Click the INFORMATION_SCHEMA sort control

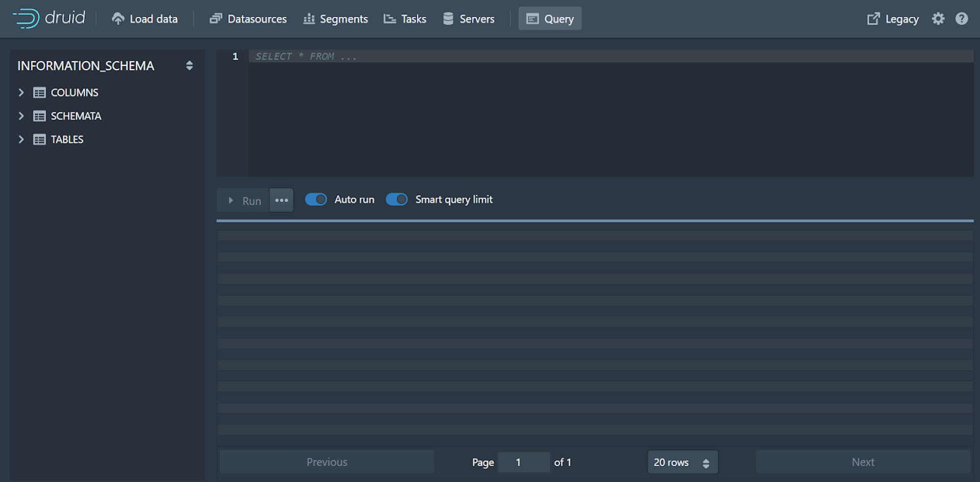pos(189,65)
